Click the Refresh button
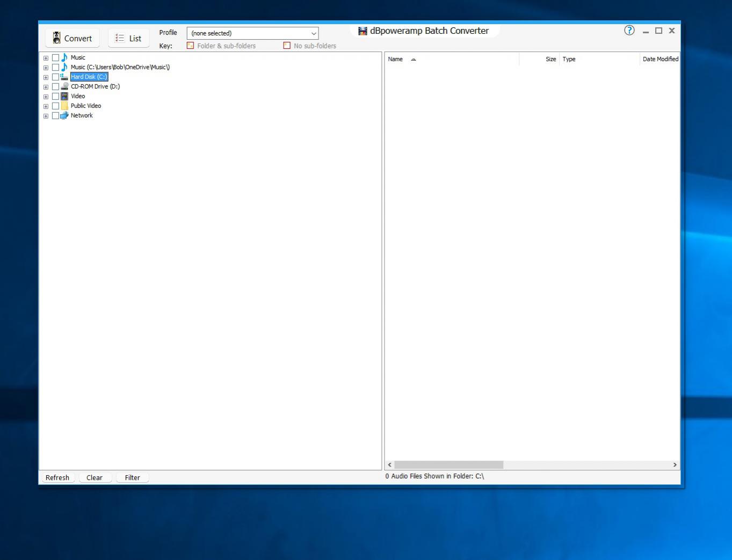Image resolution: width=732 pixels, height=560 pixels. coord(57,477)
